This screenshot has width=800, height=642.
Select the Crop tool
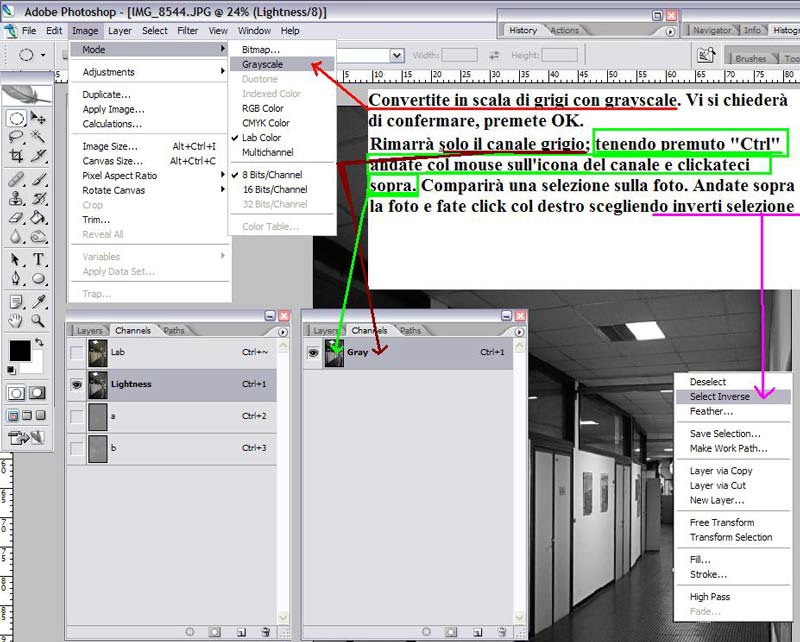coord(16,156)
